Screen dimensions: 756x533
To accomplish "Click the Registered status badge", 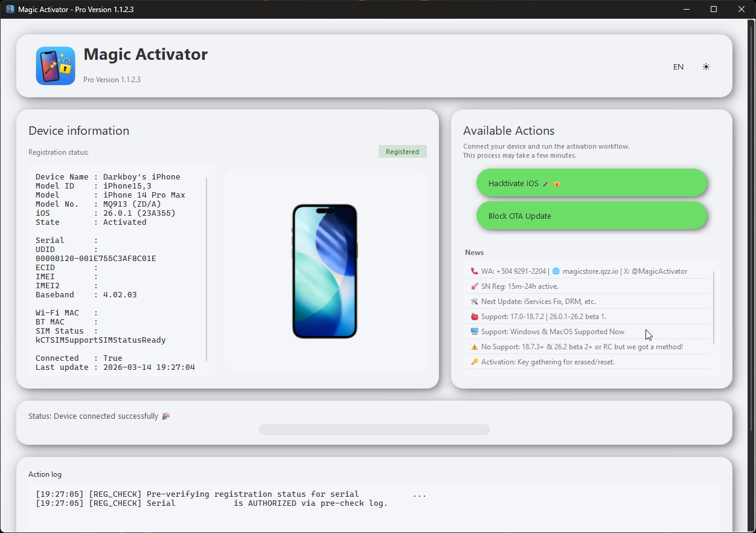I will [402, 151].
